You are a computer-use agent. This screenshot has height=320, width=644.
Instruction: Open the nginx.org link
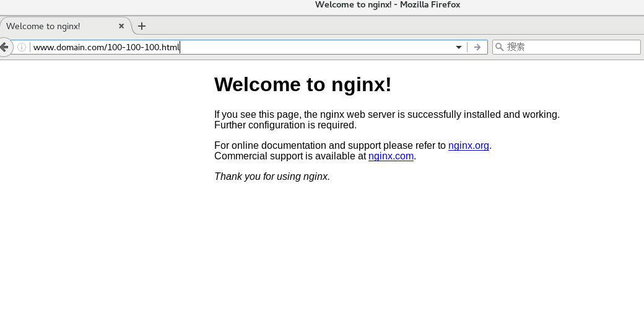click(469, 146)
